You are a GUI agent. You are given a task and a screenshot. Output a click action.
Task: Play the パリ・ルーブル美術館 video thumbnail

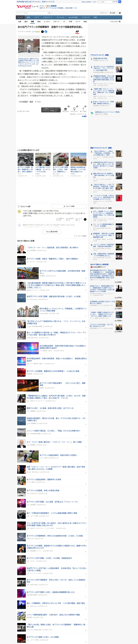[x=119, y=227]
